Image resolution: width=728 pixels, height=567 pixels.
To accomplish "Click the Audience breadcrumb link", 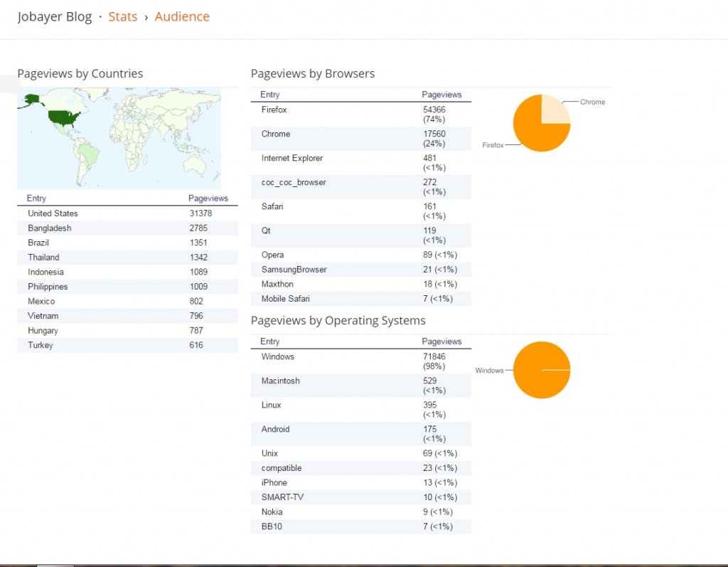I will [x=182, y=16].
